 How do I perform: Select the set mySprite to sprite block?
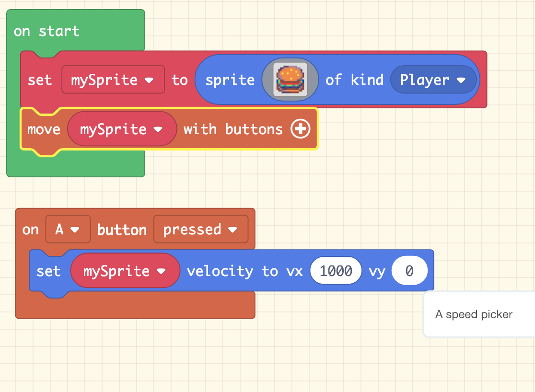click(40, 80)
